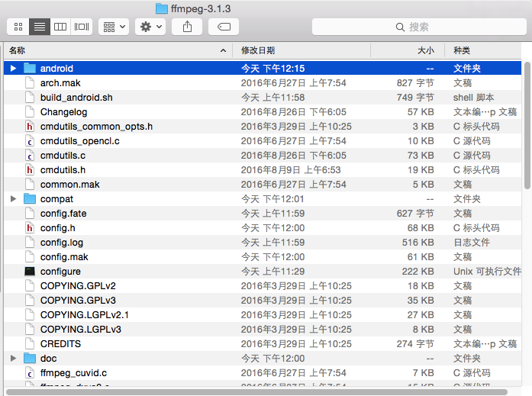Image resolution: width=532 pixels, height=396 pixels.
Task: Switch to column view mode
Action: click(x=60, y=27)
